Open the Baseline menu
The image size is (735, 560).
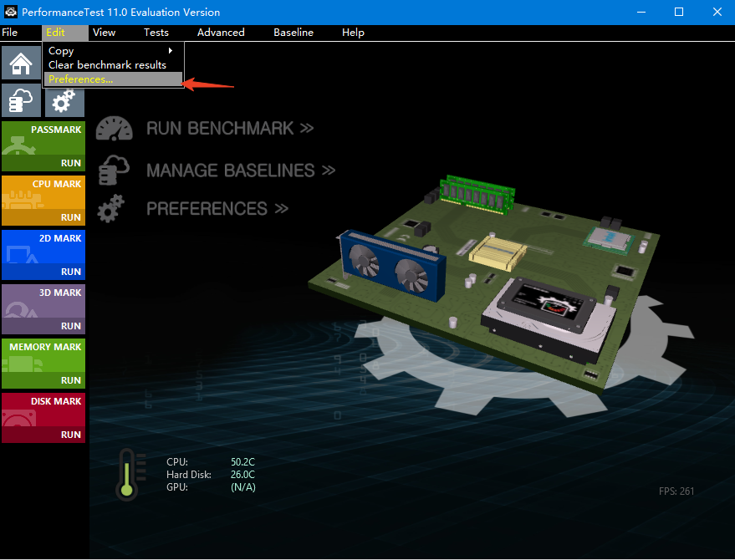(293, 33)
